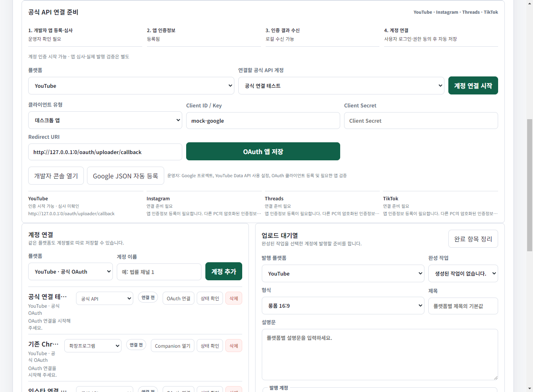Click the page vertical scrollbar thumb
The image size is (533, 392).
click(529, 185)
